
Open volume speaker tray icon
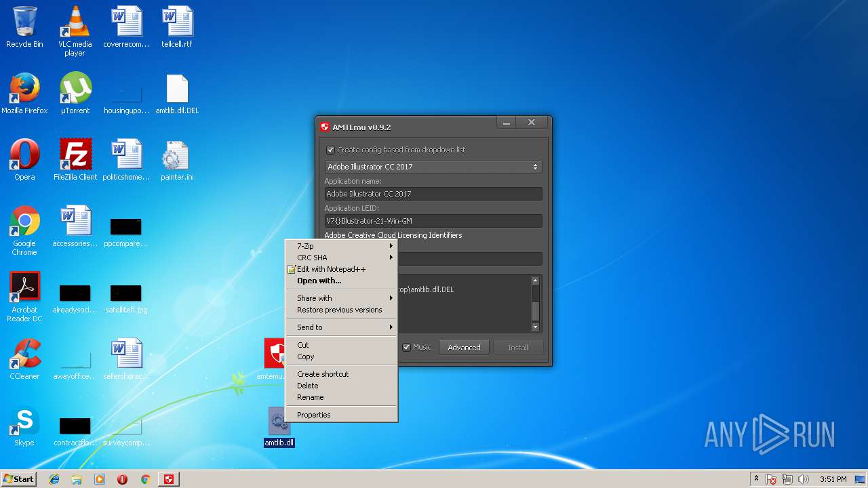tap(804, 479)
